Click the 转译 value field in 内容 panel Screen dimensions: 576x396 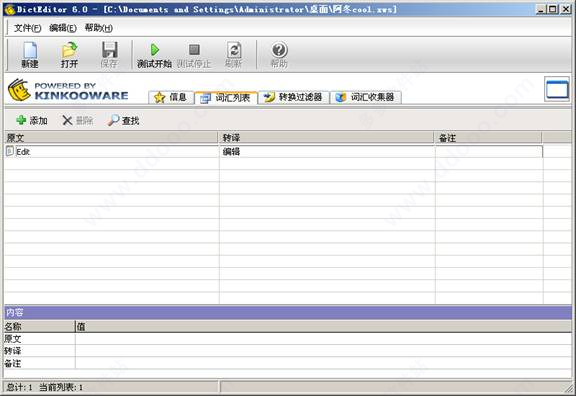point(323,351)
